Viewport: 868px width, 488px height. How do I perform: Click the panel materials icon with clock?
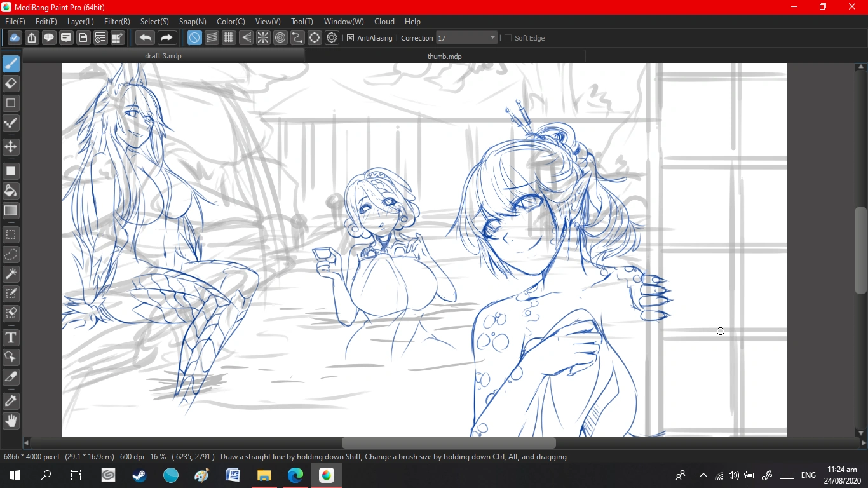pos(100,38)
